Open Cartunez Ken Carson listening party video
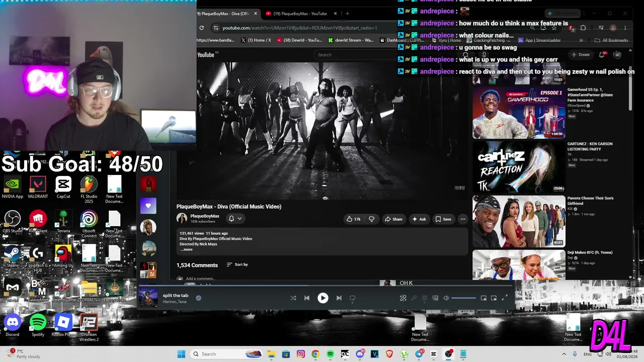The image size is (644, 362). click(519, 166)
